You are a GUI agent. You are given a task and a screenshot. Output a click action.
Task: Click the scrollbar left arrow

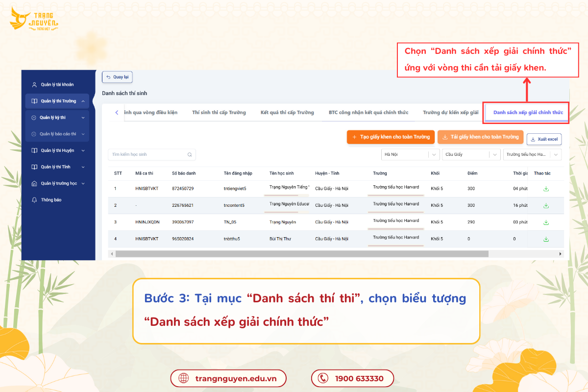112,254
